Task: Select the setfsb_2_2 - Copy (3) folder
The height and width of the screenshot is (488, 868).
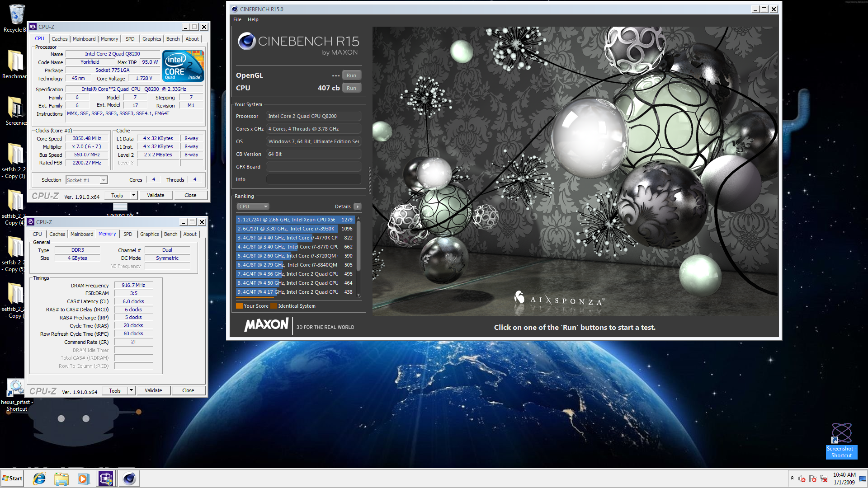Action: tap(14, 160)
